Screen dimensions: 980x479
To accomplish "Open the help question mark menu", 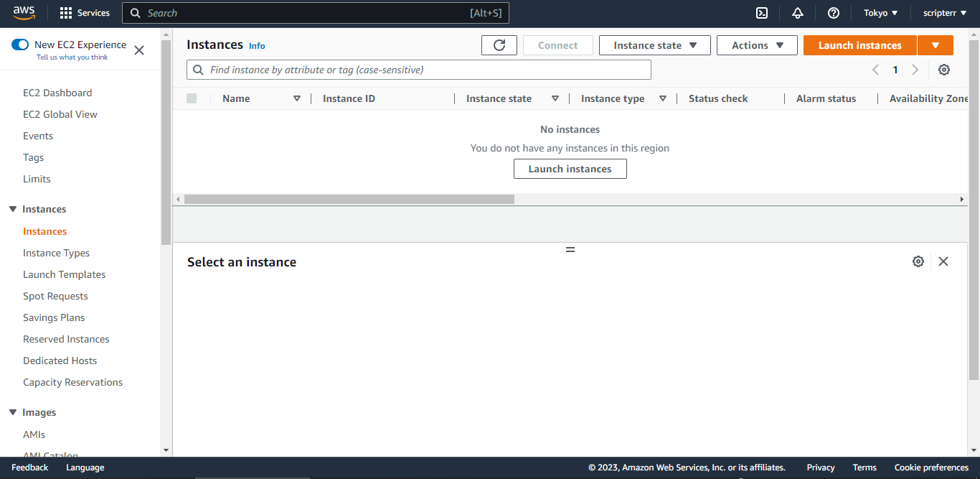I will [833, 13].
